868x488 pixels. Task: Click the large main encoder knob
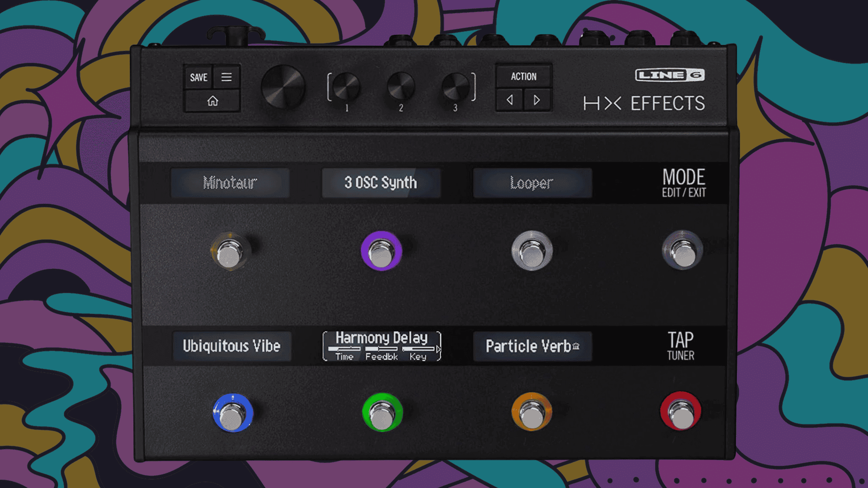(x=283, y=87)
